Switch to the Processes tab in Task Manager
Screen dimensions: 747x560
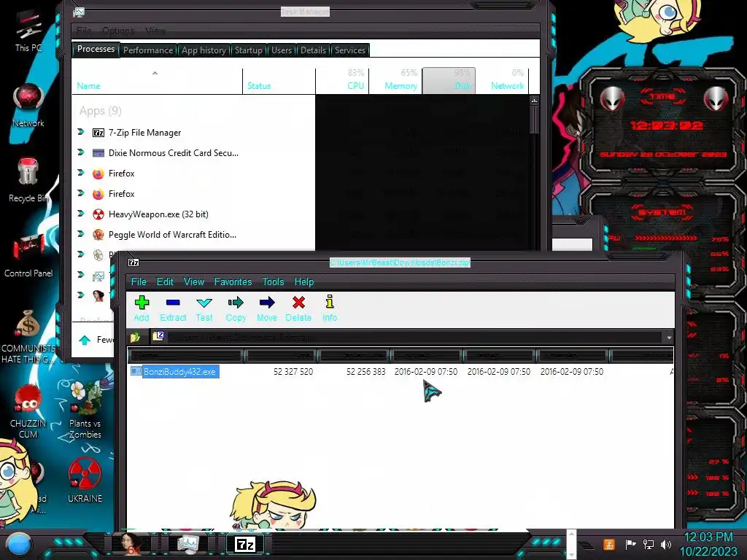coord(96,49)
